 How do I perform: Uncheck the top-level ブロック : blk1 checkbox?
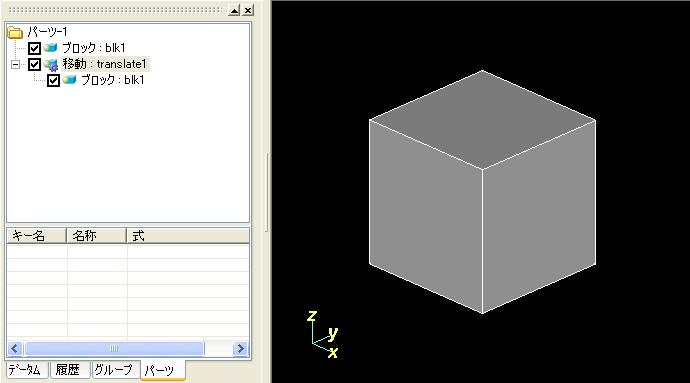34,48
